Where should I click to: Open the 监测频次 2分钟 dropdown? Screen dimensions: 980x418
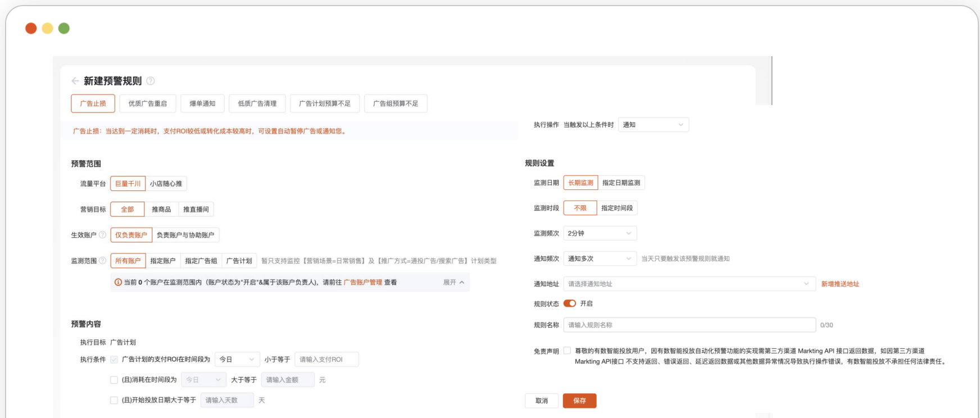pyautogui.click(x=600, y=233)
